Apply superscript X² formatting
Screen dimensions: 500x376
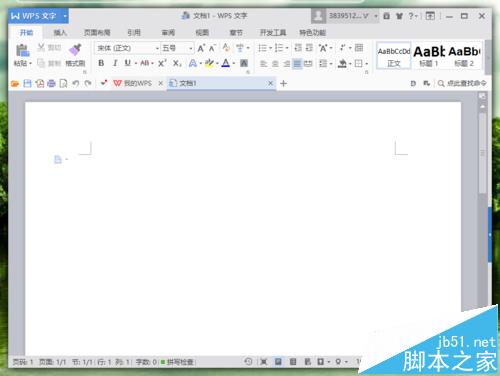(x=162, y=63)
